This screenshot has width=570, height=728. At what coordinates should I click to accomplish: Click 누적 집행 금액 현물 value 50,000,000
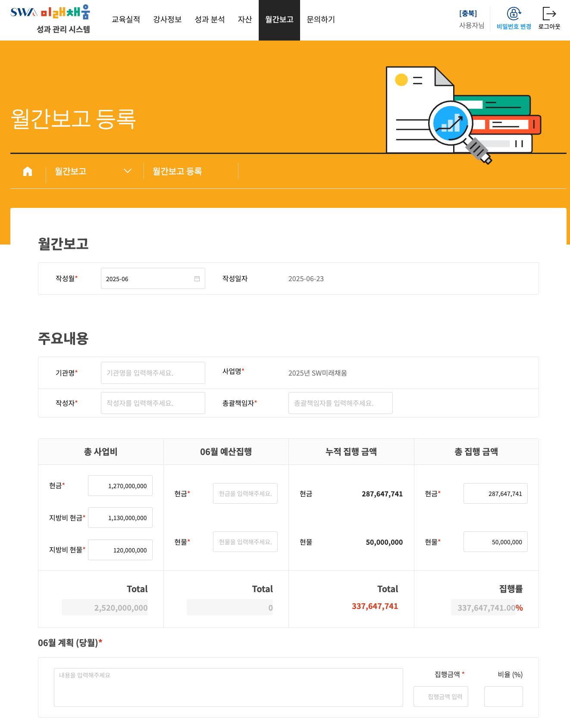[x=384, y=542]
